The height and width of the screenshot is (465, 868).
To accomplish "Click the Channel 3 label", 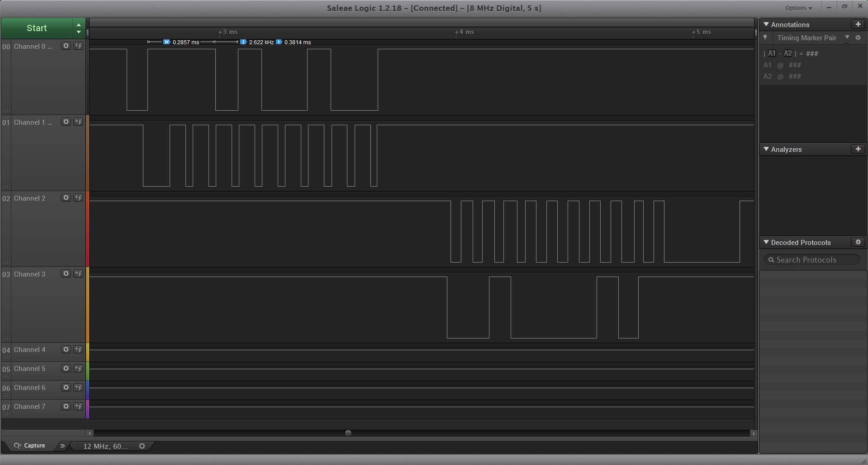I will click(30, 274).
